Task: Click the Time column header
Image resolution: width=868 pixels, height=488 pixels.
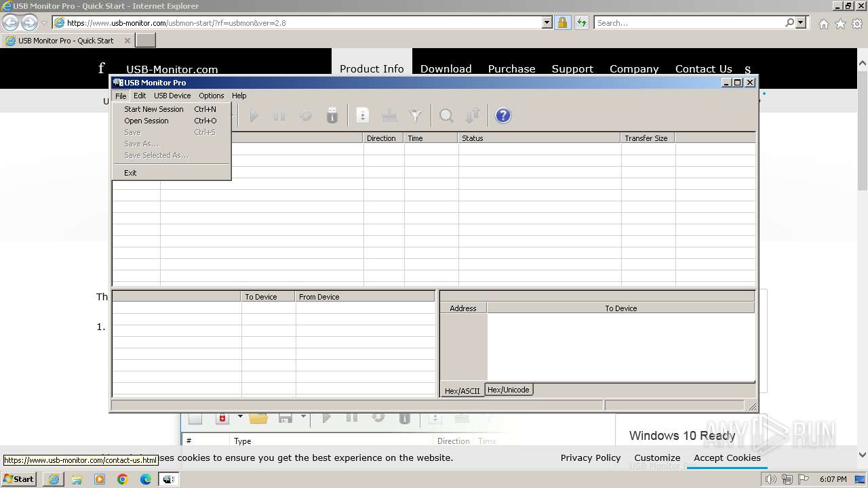Action: point(431,138)
